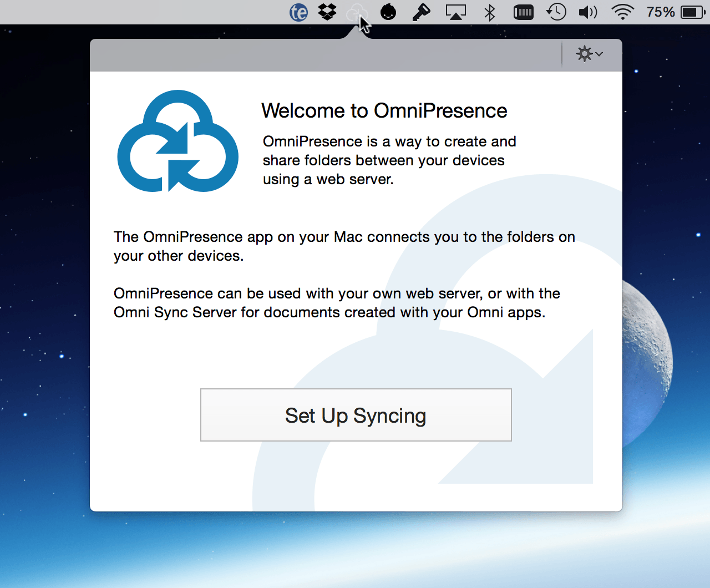
Task: Open the Wi-Fi status menu
Action: pos(622,12)
